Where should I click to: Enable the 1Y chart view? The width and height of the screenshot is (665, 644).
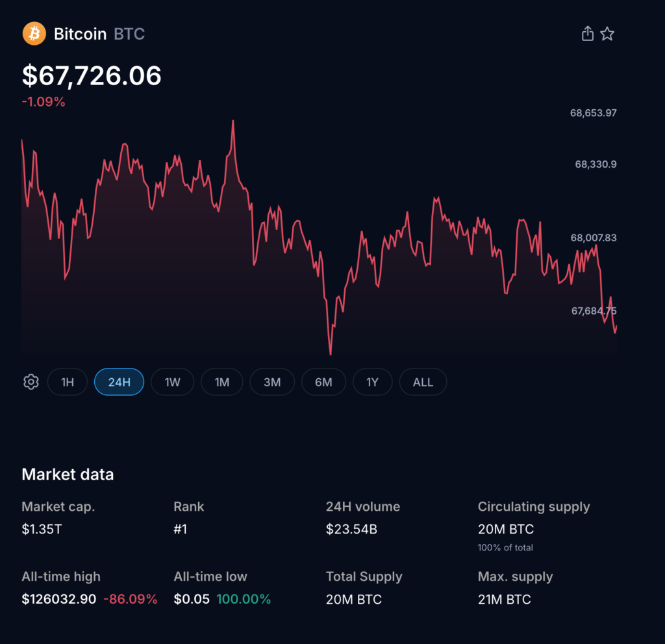click(x=372, y=382)
